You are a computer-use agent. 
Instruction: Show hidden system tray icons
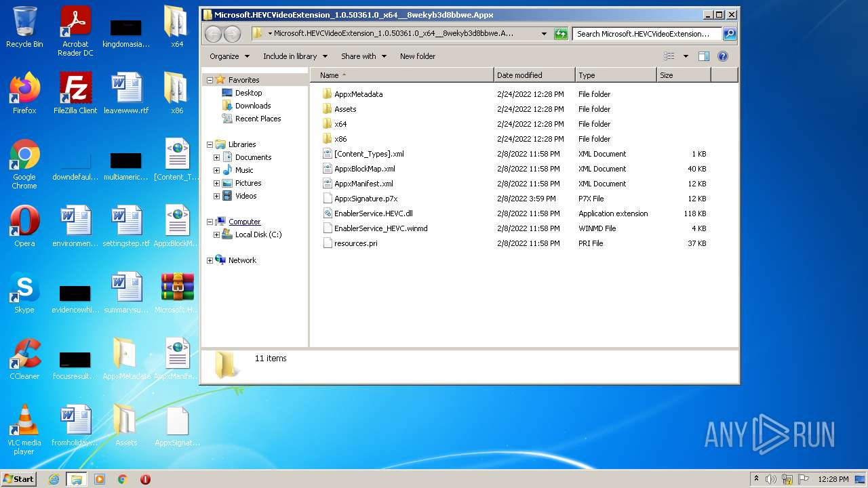756,479
